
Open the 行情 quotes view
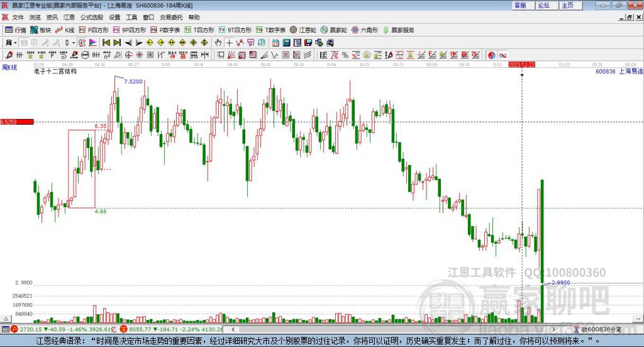pos(15,30)
